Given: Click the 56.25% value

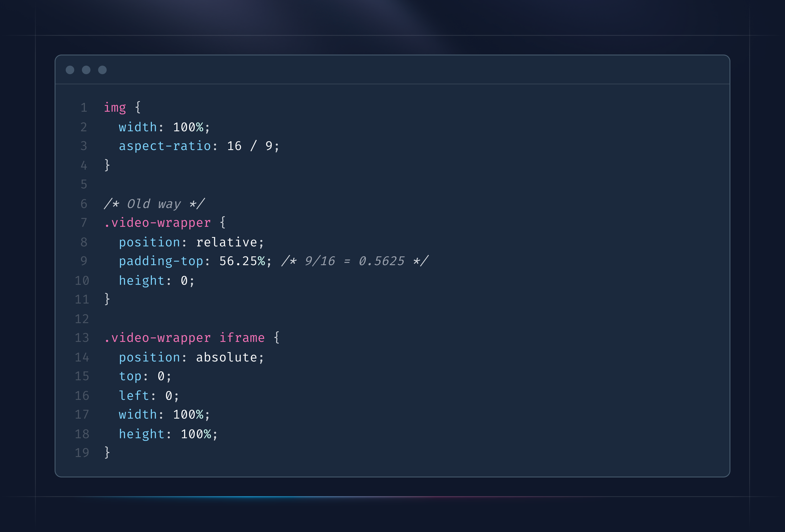Looking at the screenshot, I should pyautogui.click(x=242, y=261).
